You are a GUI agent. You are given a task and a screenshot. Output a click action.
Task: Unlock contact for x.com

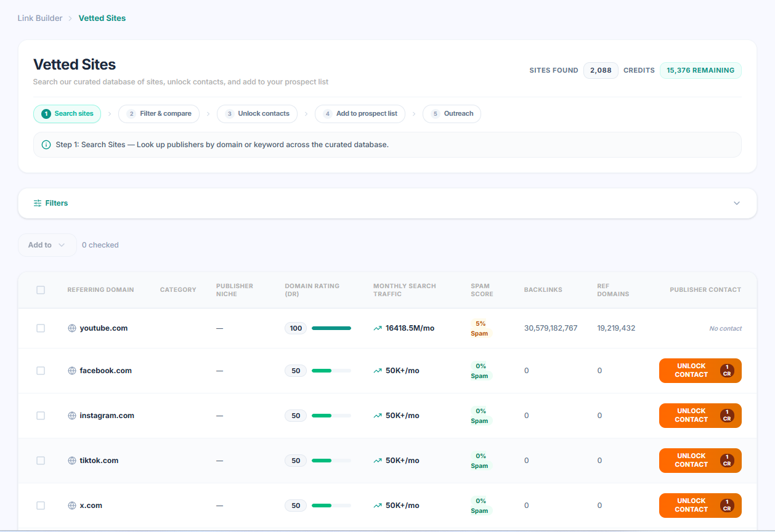click(700, 506)
